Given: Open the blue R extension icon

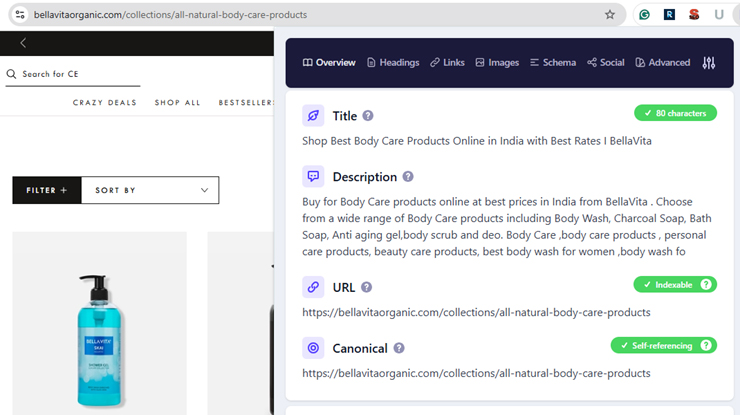Looking at the screenshot, I should pyautogui.click(x=669, y=15).
